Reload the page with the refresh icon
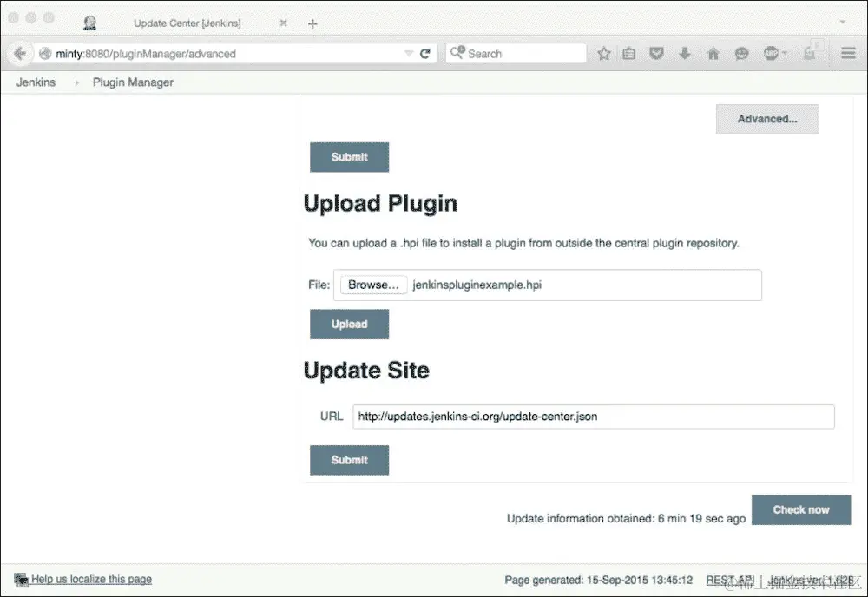This screenshot has width=868, height=597. click(x=425, y=54)
